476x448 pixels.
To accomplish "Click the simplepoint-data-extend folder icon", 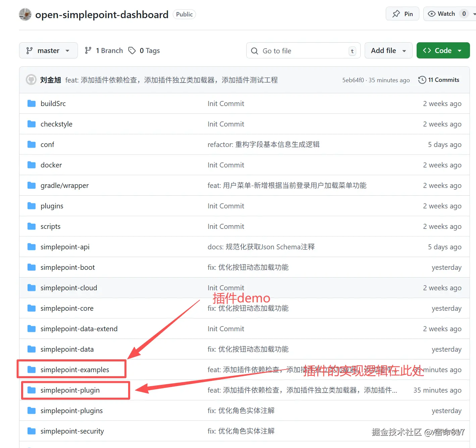I will [32, 329].
